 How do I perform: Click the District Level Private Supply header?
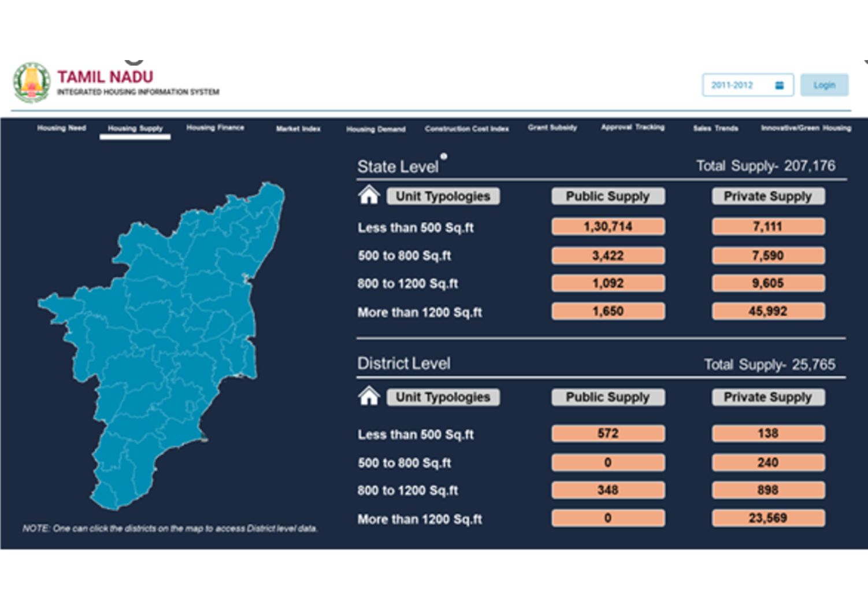point(767,397)
